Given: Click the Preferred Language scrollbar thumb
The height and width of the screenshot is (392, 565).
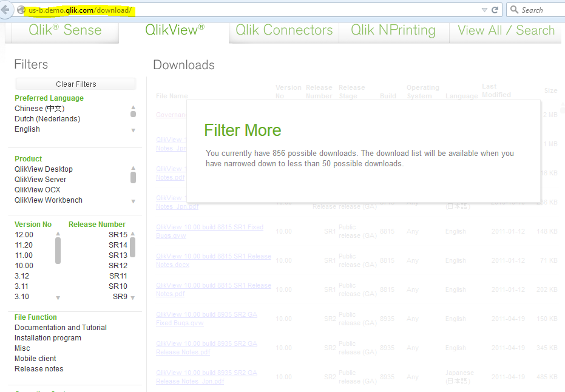Looking at the screenshot, I should pyautogui.click(x=133, y=114).
